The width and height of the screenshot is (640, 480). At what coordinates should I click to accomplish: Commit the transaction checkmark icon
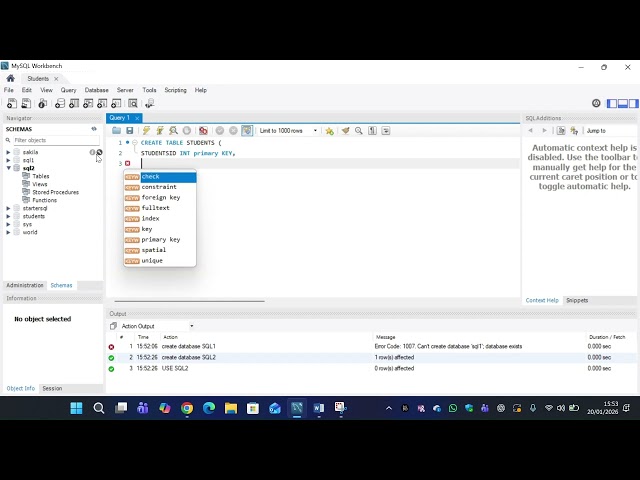coord(220,131)
